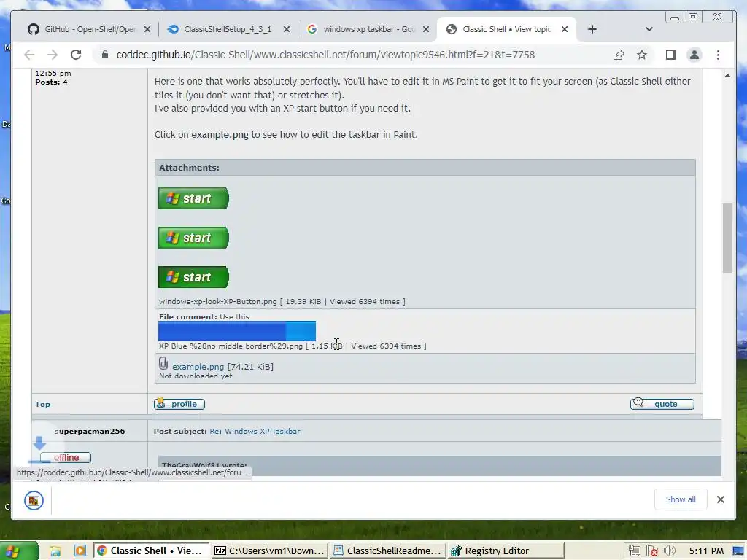Open the Chrome three-dot menu
747x560 pixels.
point(718,55)
